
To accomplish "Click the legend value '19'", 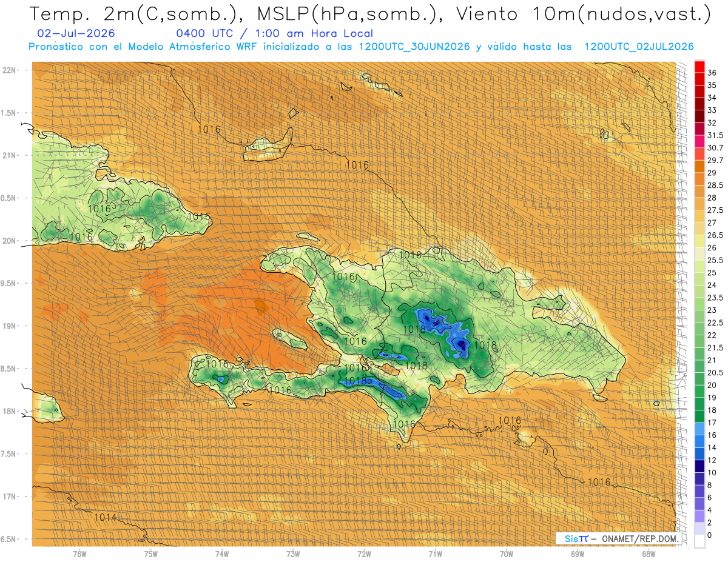I will click(x=712, y=398).
